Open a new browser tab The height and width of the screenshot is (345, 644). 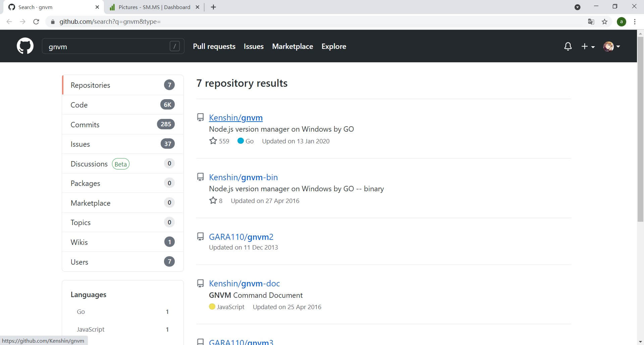213,7
